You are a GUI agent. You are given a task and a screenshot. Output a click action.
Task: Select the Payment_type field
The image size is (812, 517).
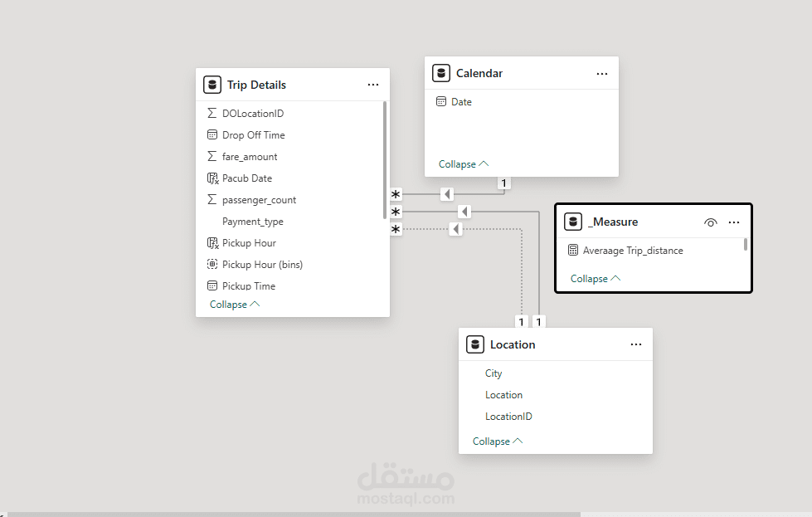coord(253,222)
